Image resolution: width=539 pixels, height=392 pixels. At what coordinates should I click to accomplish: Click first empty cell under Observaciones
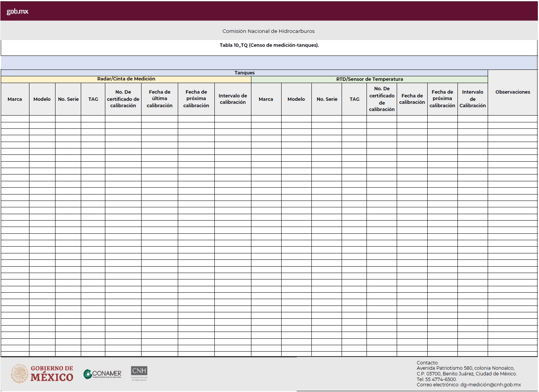(x=512, y=119)
